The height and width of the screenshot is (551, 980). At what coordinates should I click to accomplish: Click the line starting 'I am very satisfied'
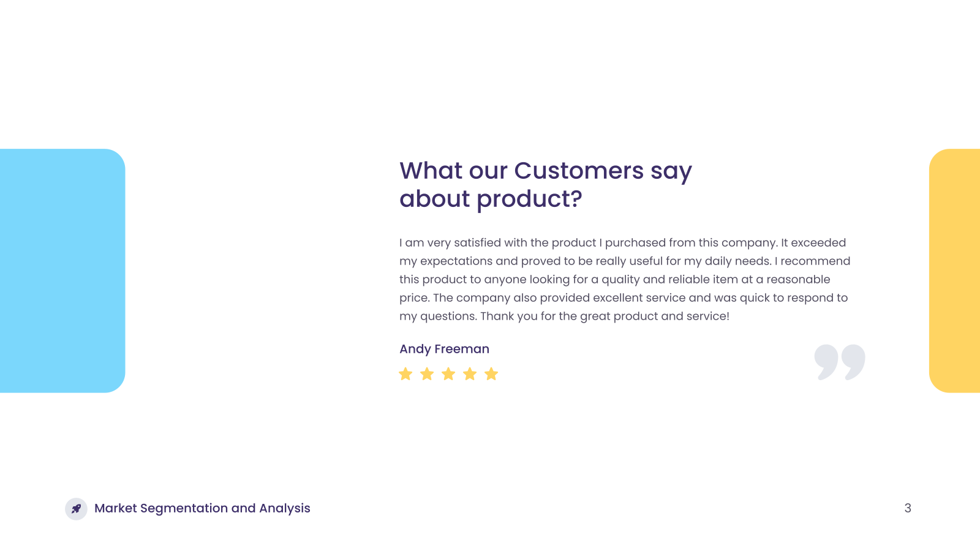tap(622, 243)
